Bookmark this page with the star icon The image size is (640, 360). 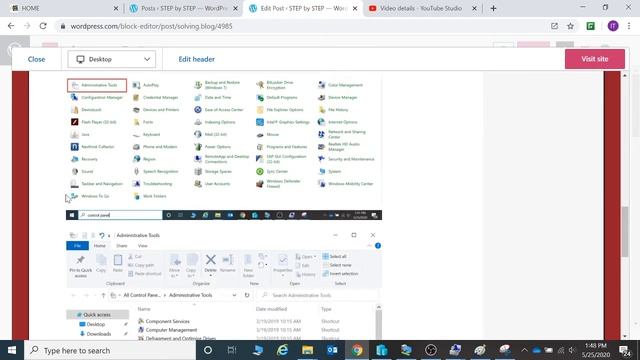(571, 26)
